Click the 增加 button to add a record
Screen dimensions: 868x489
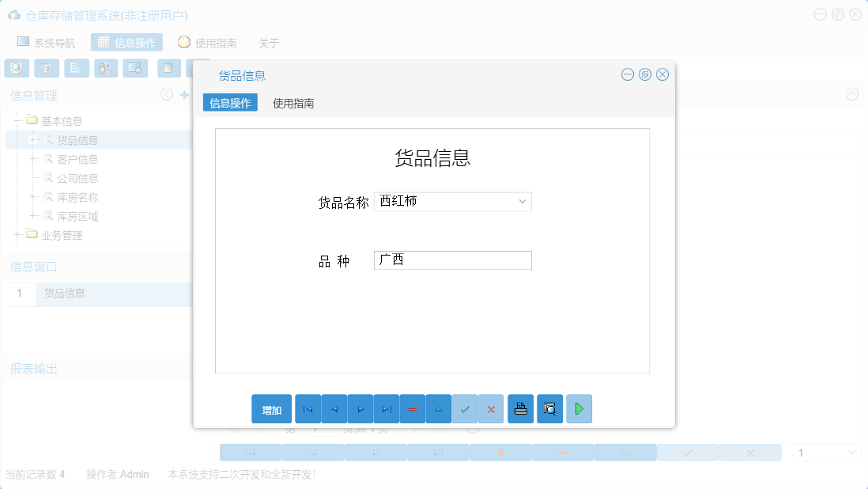click(271, 408)
